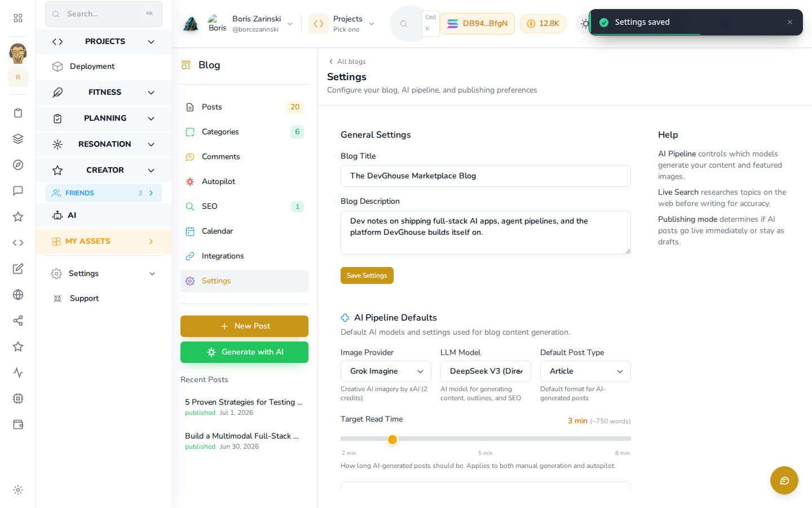812x508 pixels.
Task: Click the globe icon in left rail
Action: (18, 295)
